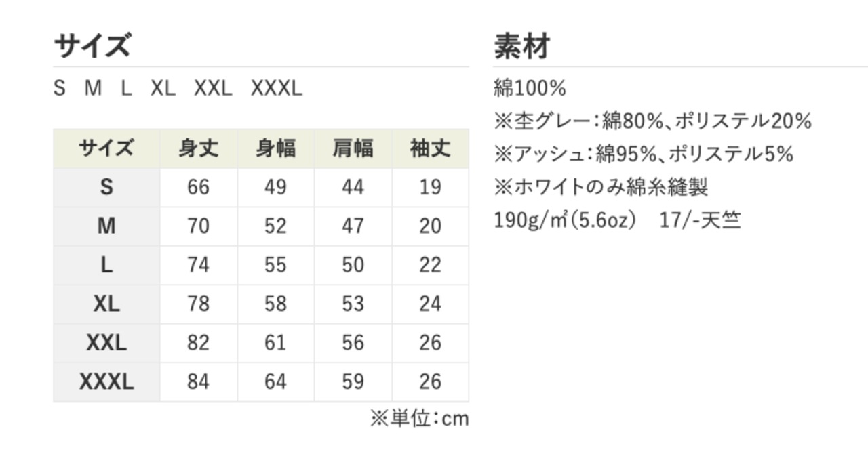Click the アッシュ composition note
Image resolution: width=868 pixels, height=454 pixels.
coord(644,154)
